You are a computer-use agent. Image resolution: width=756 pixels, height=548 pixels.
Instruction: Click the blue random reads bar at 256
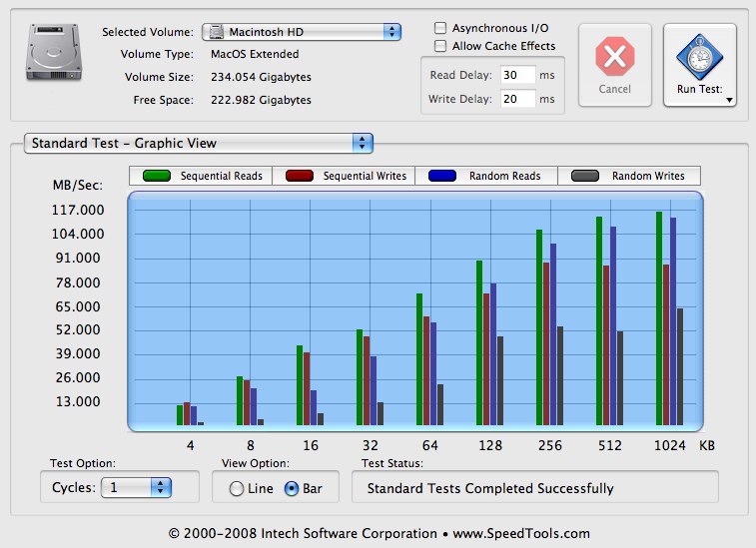553,334
